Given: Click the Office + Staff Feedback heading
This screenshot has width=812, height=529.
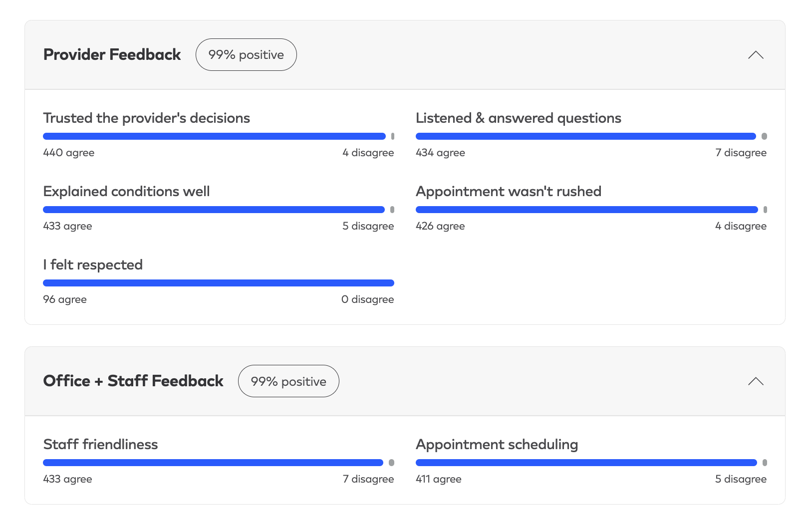Looking at the screenshot, I should 133,381.
